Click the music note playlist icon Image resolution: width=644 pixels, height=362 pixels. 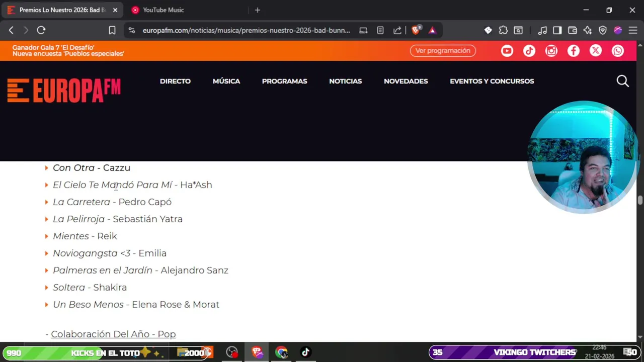(542, 30)
